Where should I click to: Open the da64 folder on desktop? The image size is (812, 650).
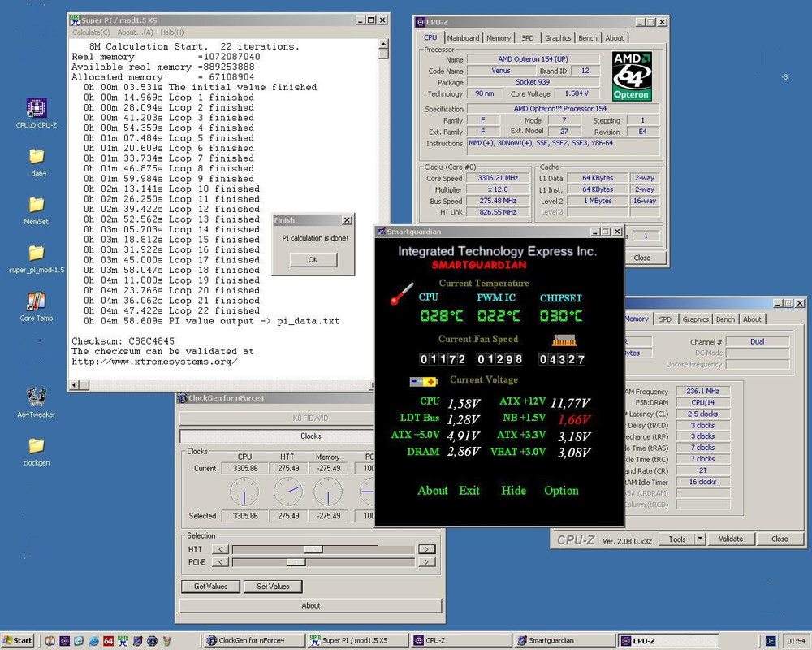click(x=37, y=156)
